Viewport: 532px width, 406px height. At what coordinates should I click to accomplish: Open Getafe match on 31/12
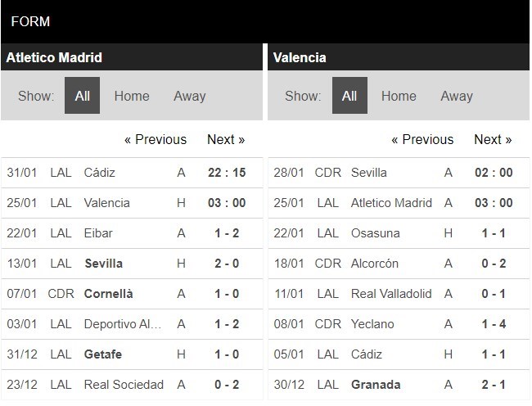104,354
